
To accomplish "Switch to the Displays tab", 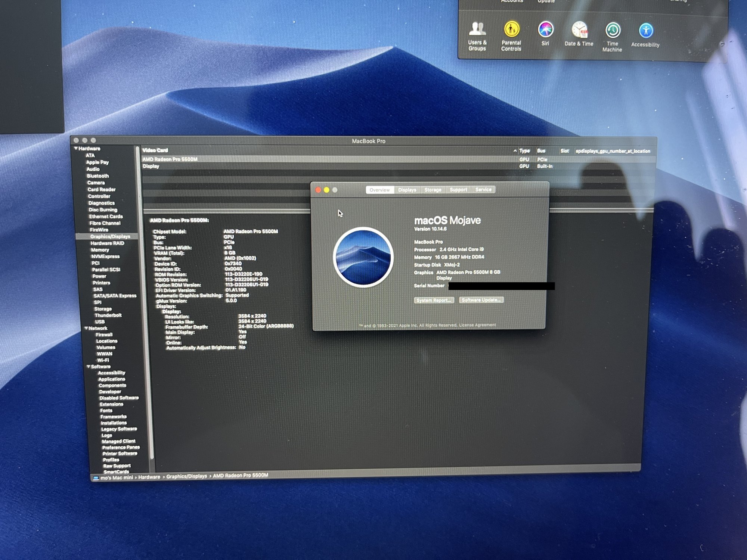I will click(x=407, y=190).
